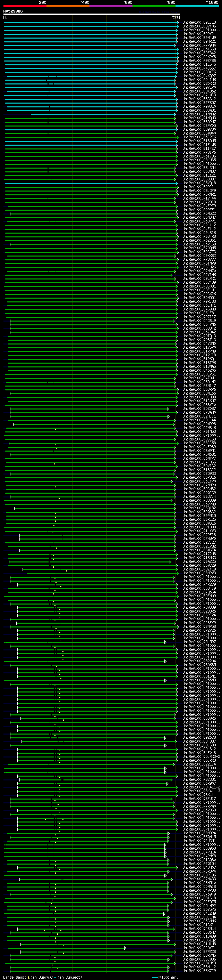The image size is (222, 980).
Task: Select the UniRef100_Q00XE6 label
Action: pos(199,72)
